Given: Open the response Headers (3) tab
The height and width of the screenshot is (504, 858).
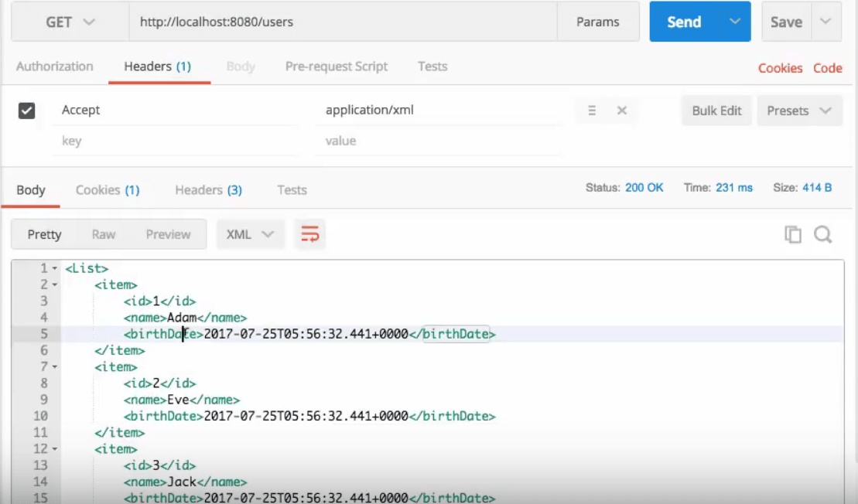Looking at the screenshot, I should pyautogui.click(x=208, y=190).
